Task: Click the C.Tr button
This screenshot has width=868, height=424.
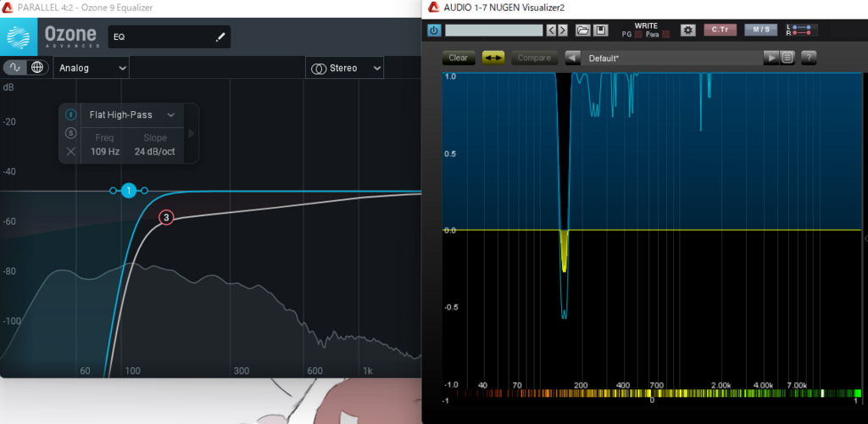Action: coord(721,30)
